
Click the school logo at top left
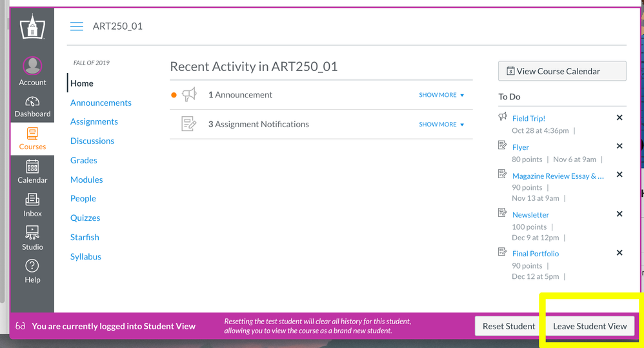(x=32, y=27)
